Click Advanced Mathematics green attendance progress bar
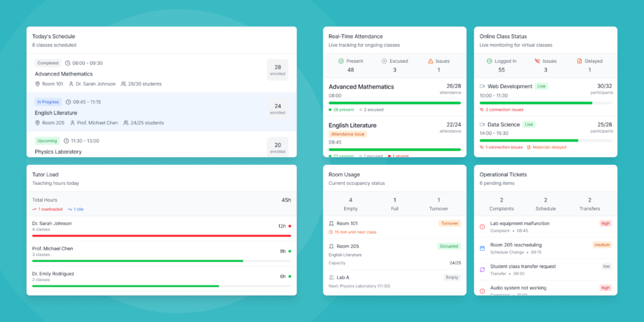 coord(394,103)
